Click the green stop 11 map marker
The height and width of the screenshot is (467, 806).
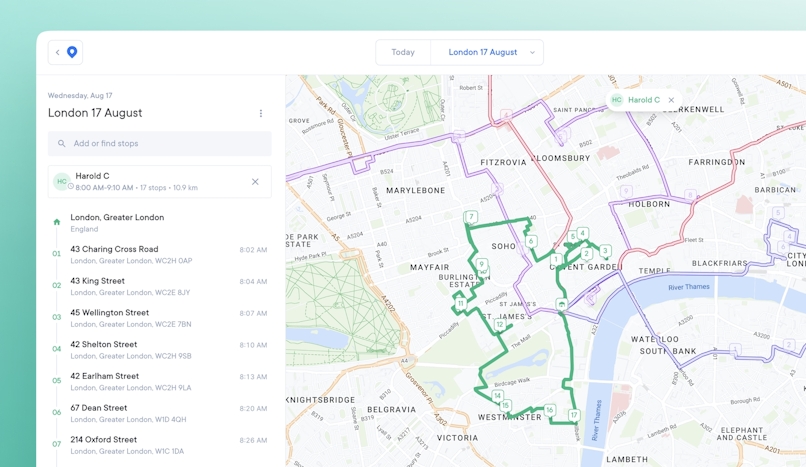(461, 303)
